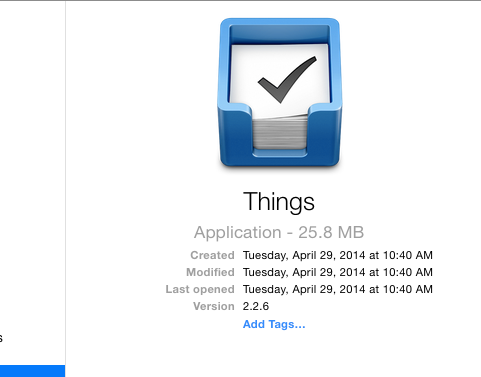Click the Modified field label
Viewport: 481px width, 377px height.
click(210, 272)
